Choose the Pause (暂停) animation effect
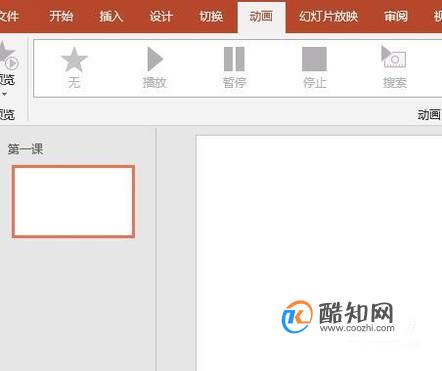 coord(234,68)
